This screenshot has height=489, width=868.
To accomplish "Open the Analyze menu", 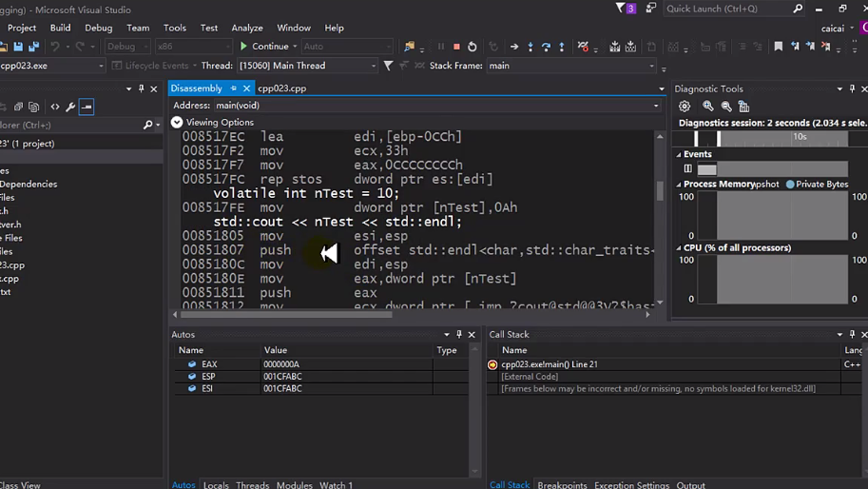I will pos(247,28).
